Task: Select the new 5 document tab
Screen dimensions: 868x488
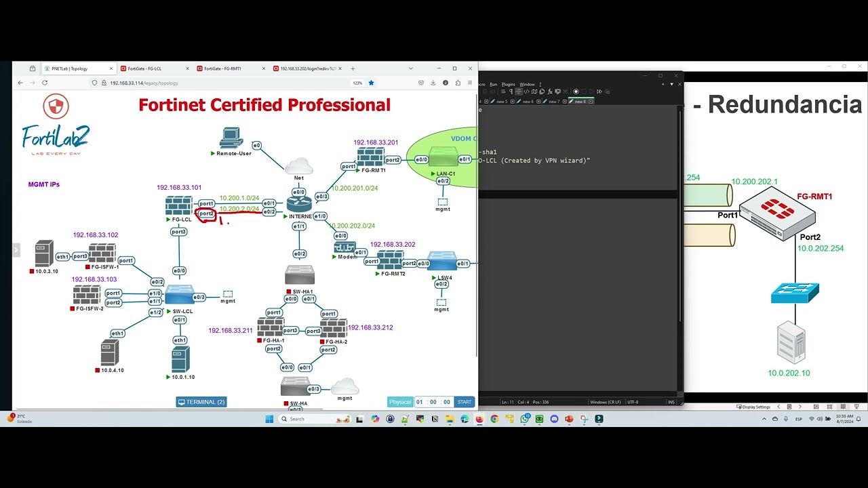Action: pos(501,102)
